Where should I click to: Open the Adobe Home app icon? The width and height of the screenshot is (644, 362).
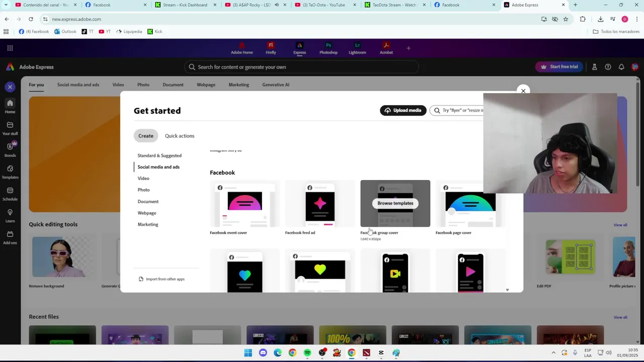click(x=242, y=48)
